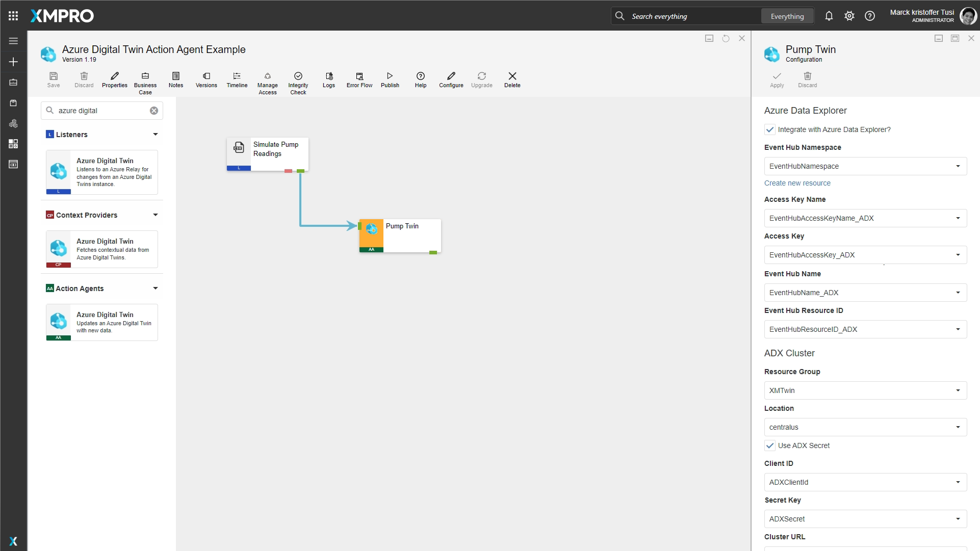Toggle the Use ADX Secret checkbox
Screen dimensions: 980x551
pos(770,445)
